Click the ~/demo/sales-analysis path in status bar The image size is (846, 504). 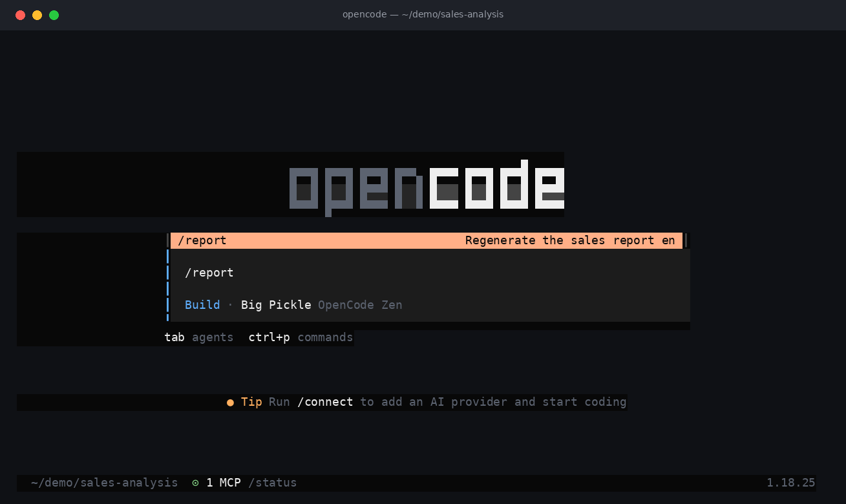click(104, 483)
